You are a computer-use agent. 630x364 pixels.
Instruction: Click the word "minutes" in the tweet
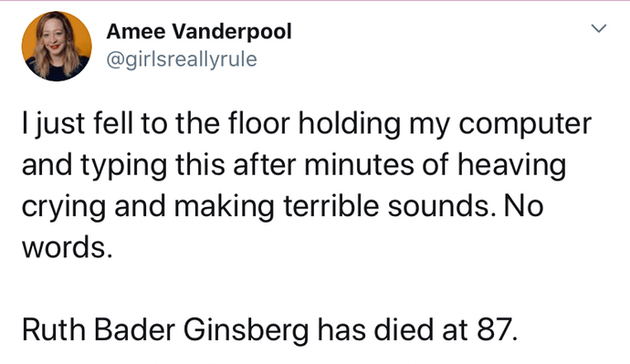click(x=359, y=164)
